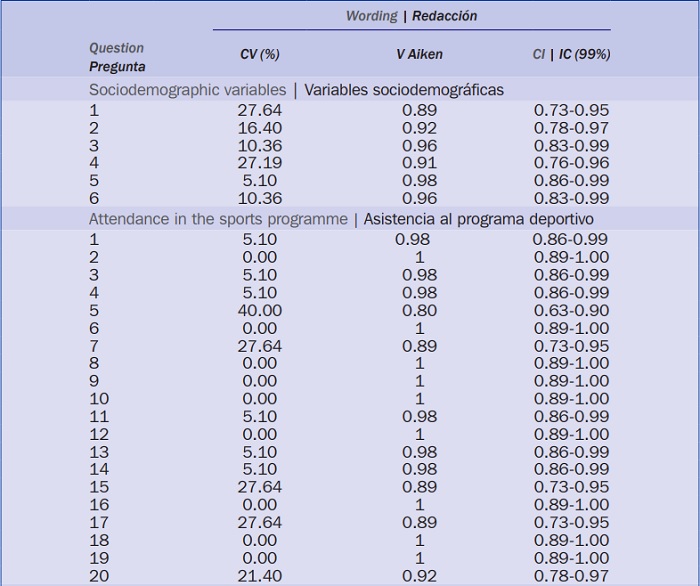
Task: Click the CV value 27.19
Action: [x=262, y=164]
